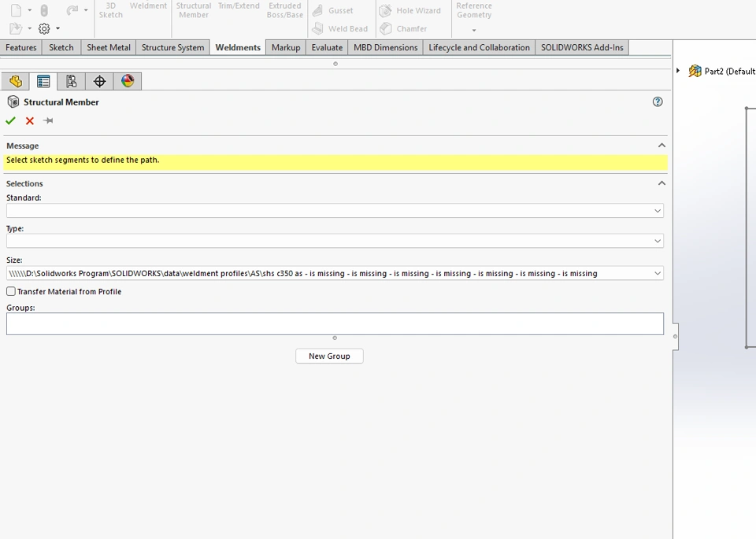This screenshot has height=539, width=756.
Task: Click the panel splitter handle on right edge
Action: tap(676, 337)
